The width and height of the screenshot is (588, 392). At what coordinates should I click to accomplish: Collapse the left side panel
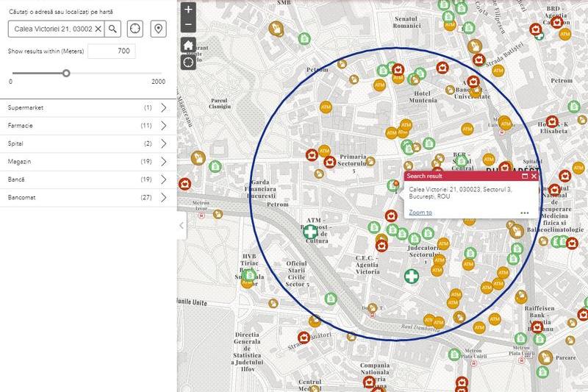click(182, 226)
